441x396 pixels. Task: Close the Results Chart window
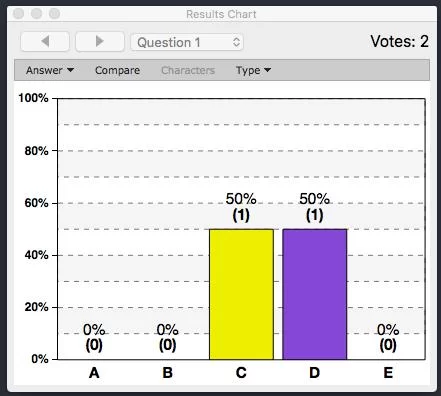(x=19, y=14)
